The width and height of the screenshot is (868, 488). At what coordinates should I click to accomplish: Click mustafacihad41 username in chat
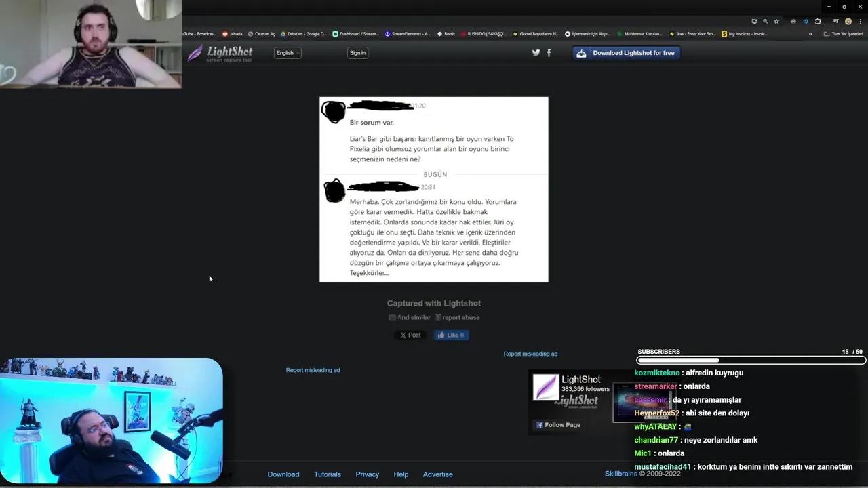pyautogui.click(x=663, y=467)
